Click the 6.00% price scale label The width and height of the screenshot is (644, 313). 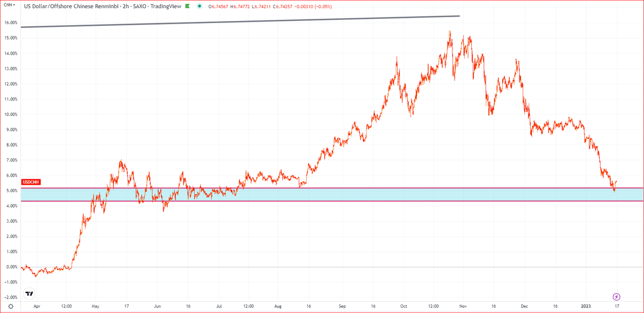tap(12, 176)
